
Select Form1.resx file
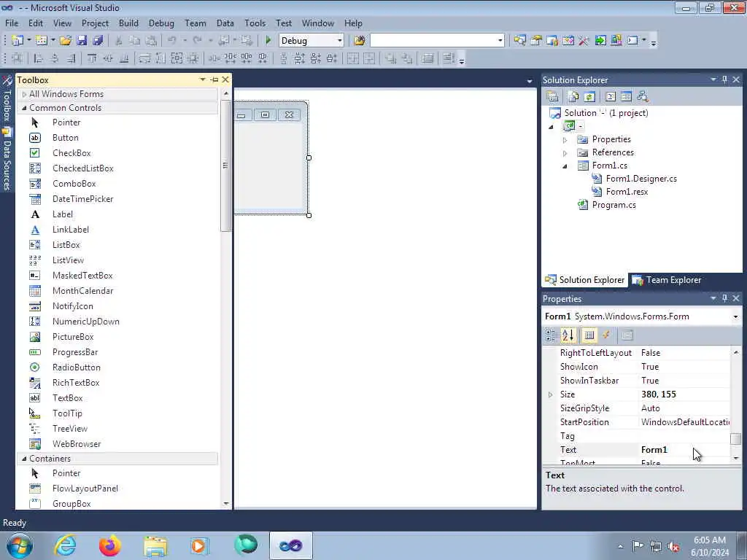(627, 192)
